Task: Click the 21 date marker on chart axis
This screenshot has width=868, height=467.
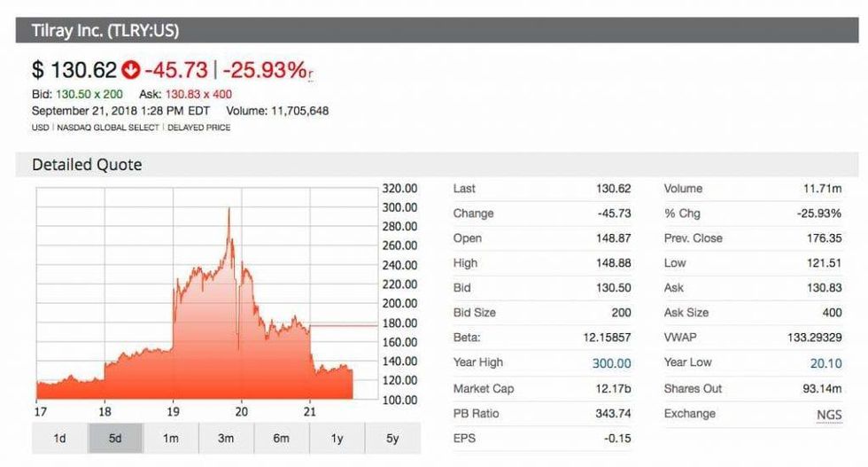Action: (310, 411)
